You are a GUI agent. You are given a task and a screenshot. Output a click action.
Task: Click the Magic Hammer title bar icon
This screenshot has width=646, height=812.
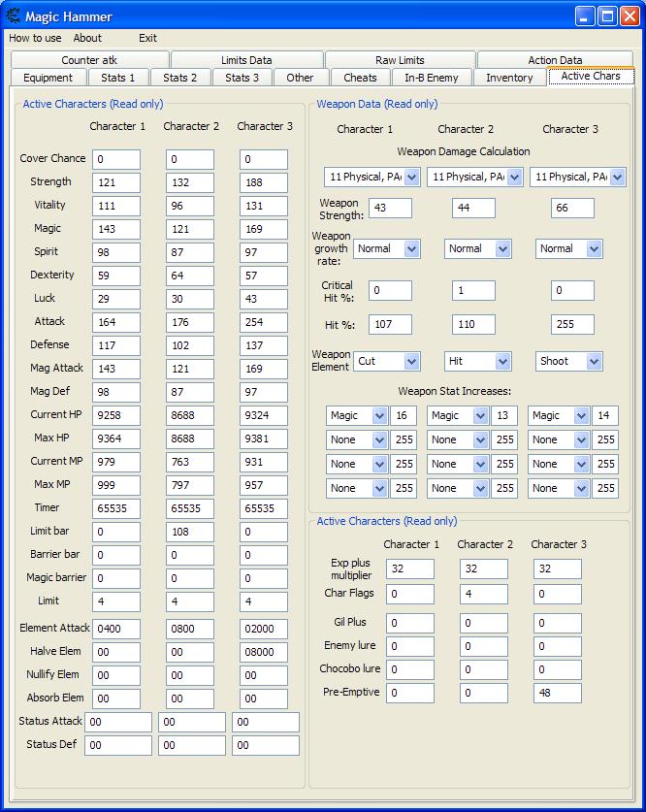coord(13,16)
